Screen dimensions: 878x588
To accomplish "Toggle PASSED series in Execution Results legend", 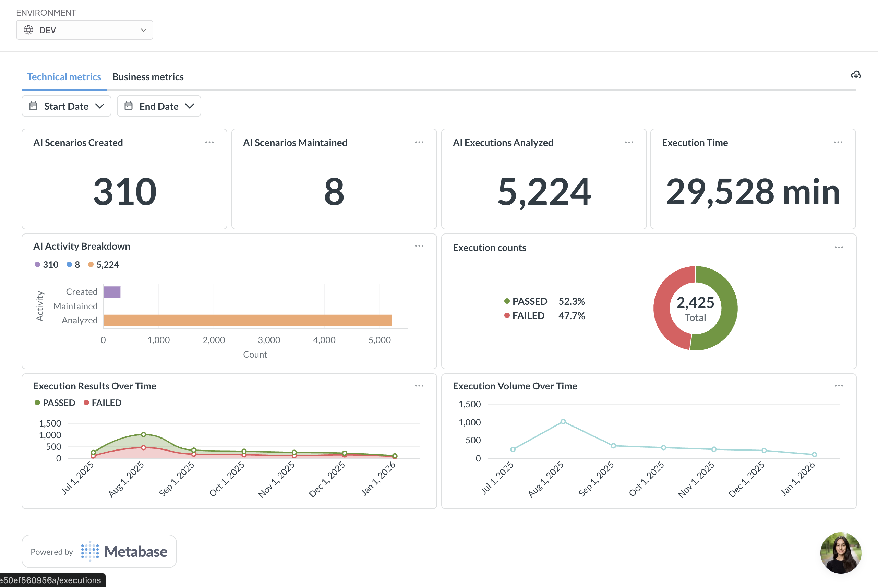I will [x=55, y=403].
